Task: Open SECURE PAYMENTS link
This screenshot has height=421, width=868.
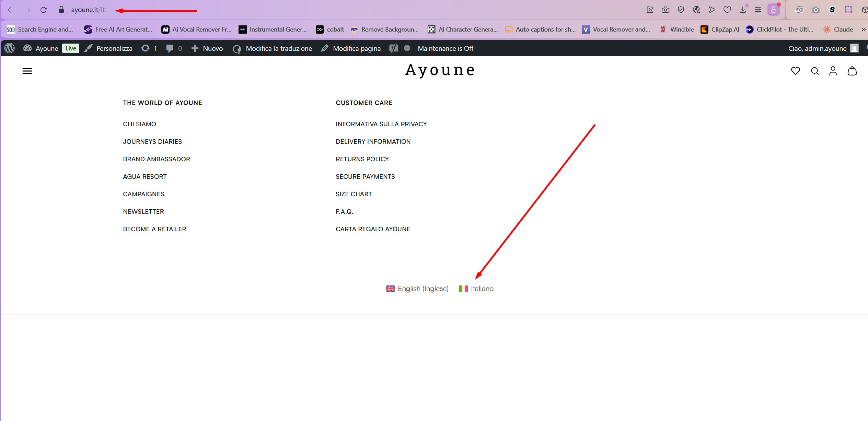Action: [x=366, y=177]
